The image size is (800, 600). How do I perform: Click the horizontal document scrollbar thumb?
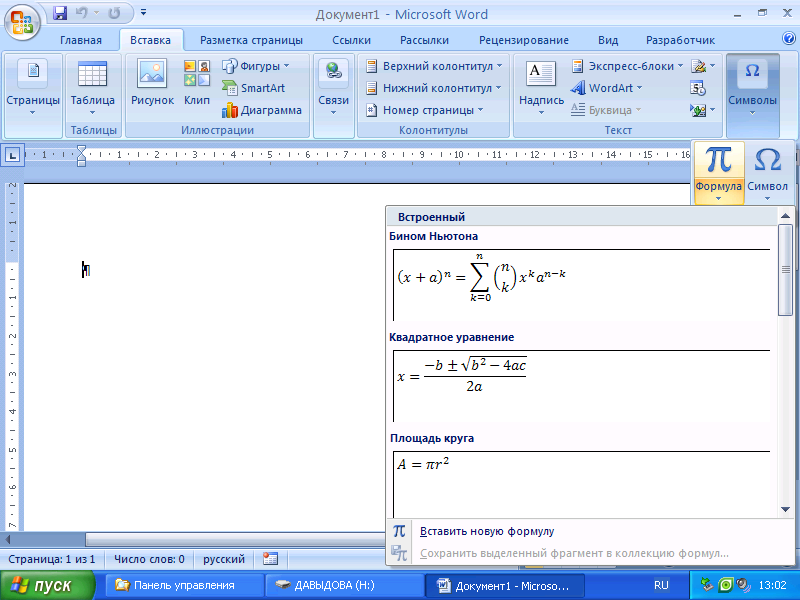235,539
